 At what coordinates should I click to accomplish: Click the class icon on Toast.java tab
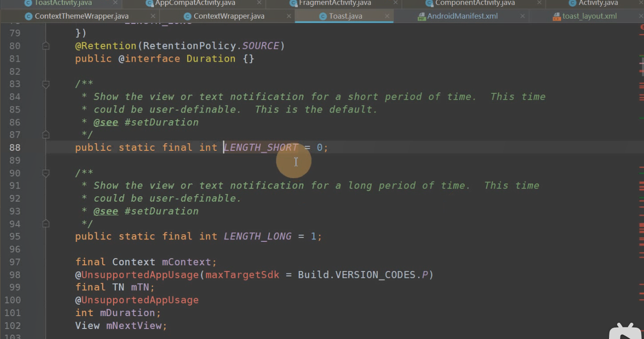[322, 16]
